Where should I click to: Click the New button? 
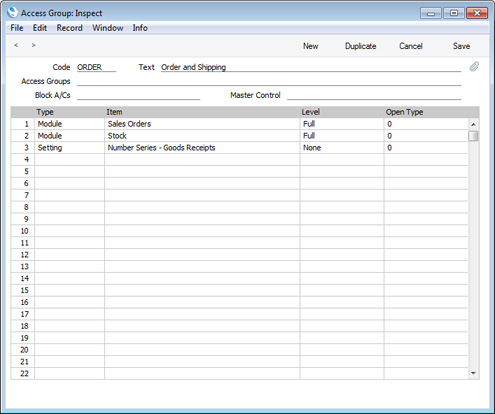(x=310, y=46)
